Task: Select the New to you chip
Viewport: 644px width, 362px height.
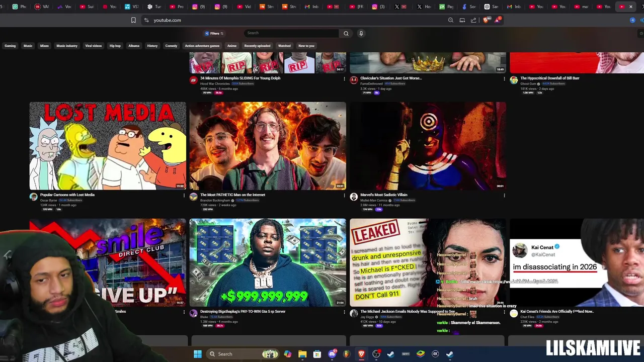Action: click(306, 46)
